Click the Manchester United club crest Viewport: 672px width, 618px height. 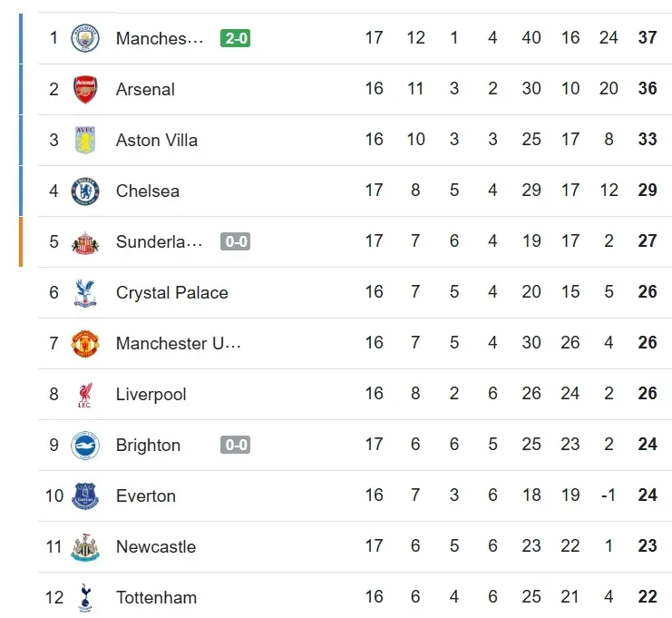[x=85, y=343]
